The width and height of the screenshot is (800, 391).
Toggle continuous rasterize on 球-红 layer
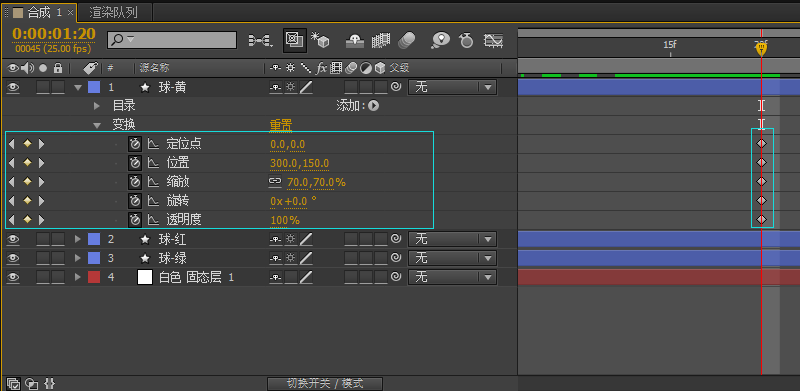[291, 239]
